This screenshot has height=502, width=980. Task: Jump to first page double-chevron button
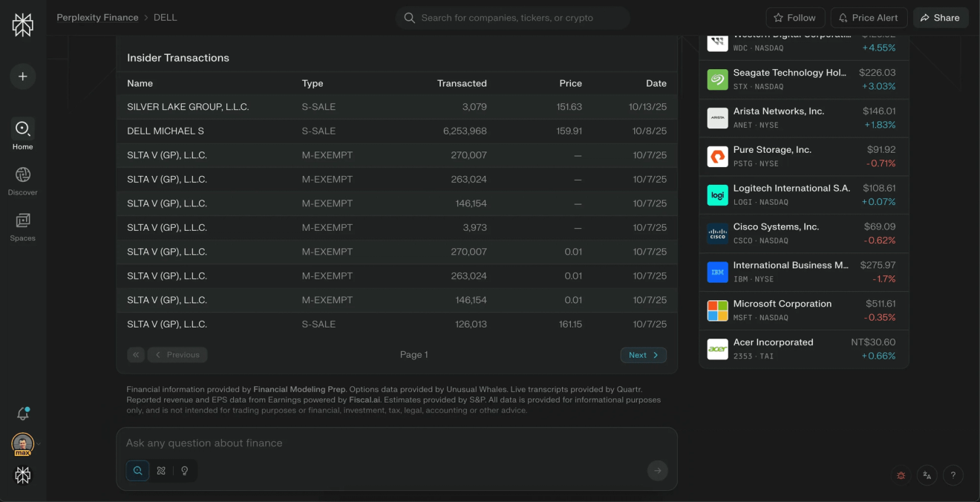pyautogui.click(x=136, y=355)
